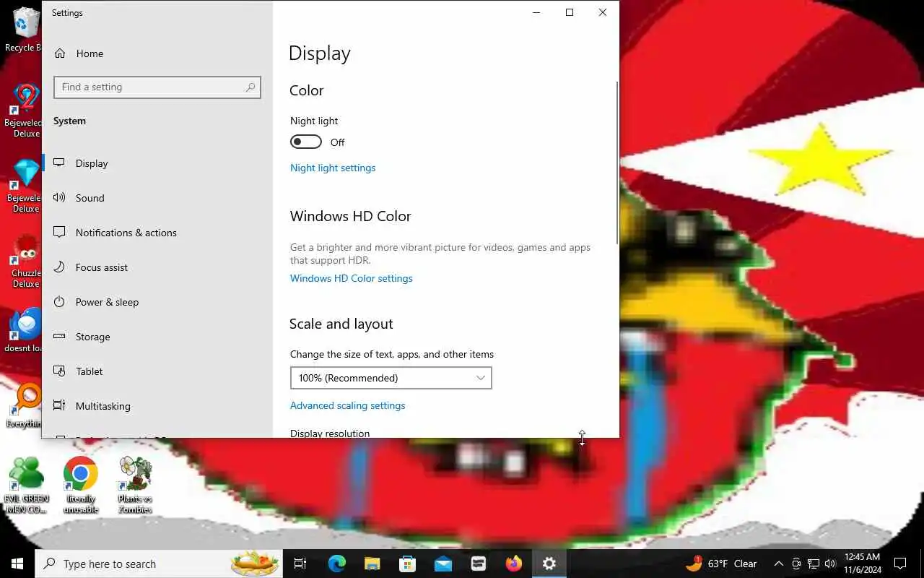Open the weather widget showing 63°F Clear

[x=722, y=564]
